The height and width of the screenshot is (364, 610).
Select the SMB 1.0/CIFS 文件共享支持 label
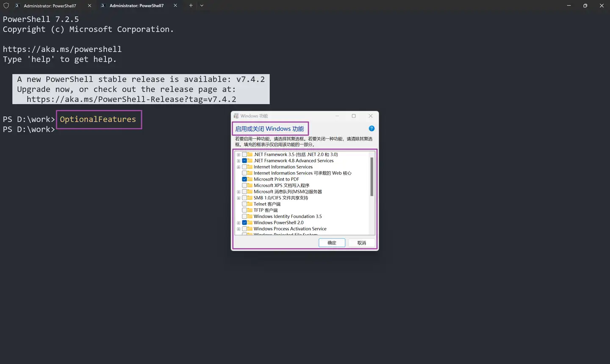pyautogui.click(x=281, y=198)
